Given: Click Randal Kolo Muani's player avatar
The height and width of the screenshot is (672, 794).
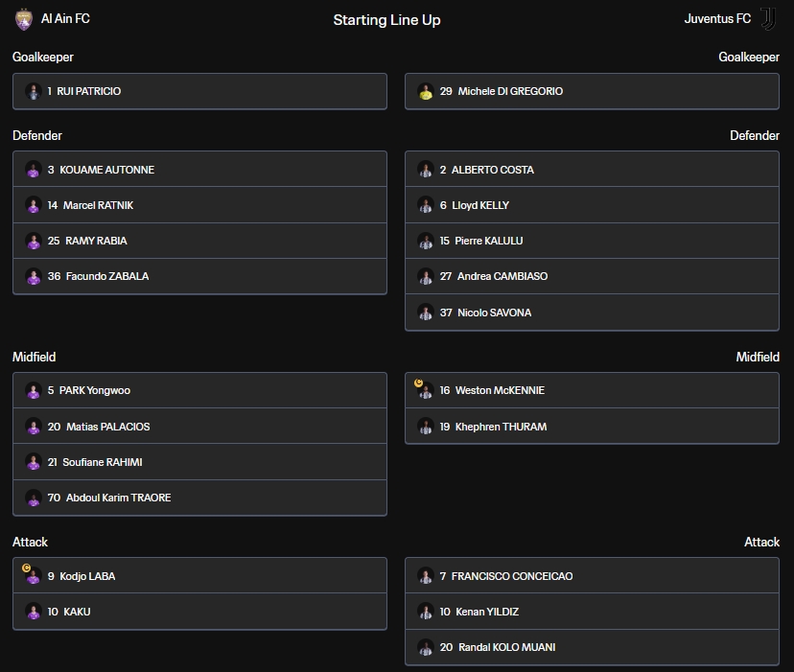Looking at the screenshot, I should (x=426, y=647).
